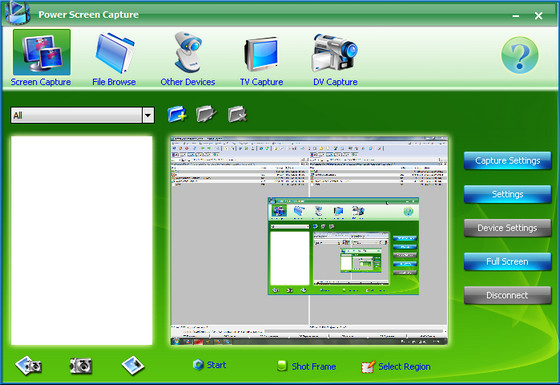Screen dimensions: 560x385
Task: Choose the Other Devices webcam icon
Action: pyautogui.click(x=188, y=52)
